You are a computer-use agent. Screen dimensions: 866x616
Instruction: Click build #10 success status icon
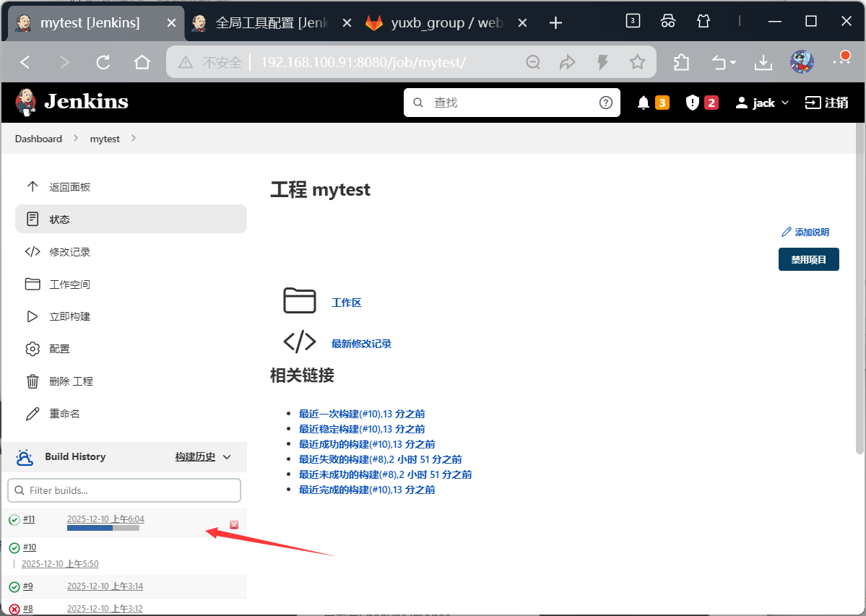point(14,548)
